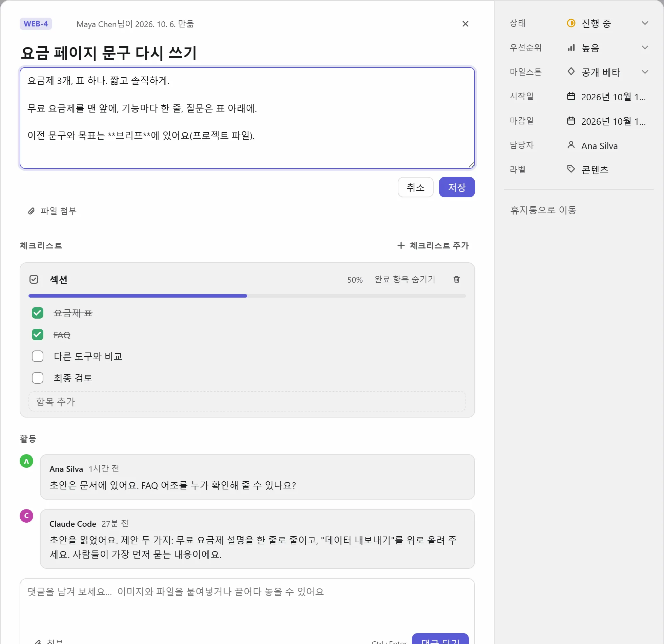Change the assignee Ana Silva
Screen dimensions: 664x644
click(x=599, y=146)
